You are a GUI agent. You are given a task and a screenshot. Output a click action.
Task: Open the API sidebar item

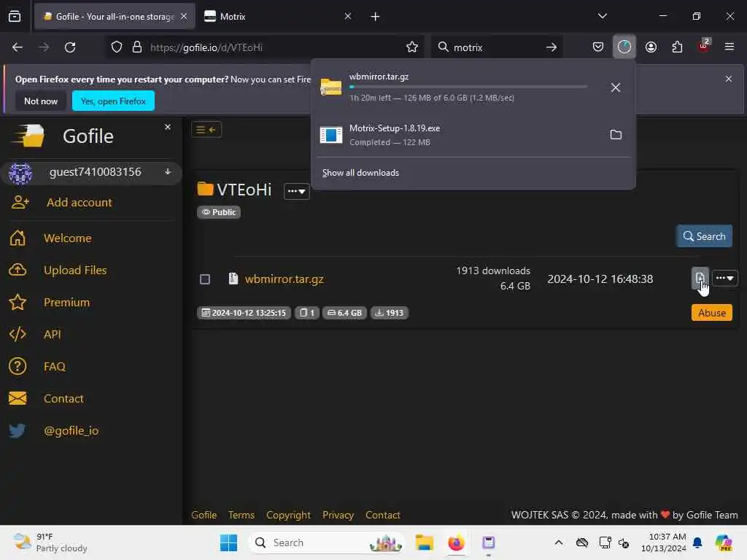[52, 334]
